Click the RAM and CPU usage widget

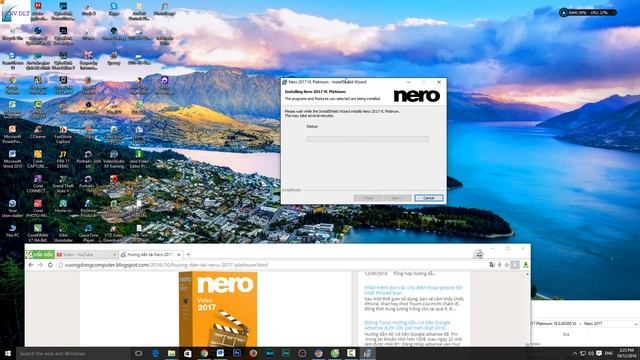click(588, 13)
